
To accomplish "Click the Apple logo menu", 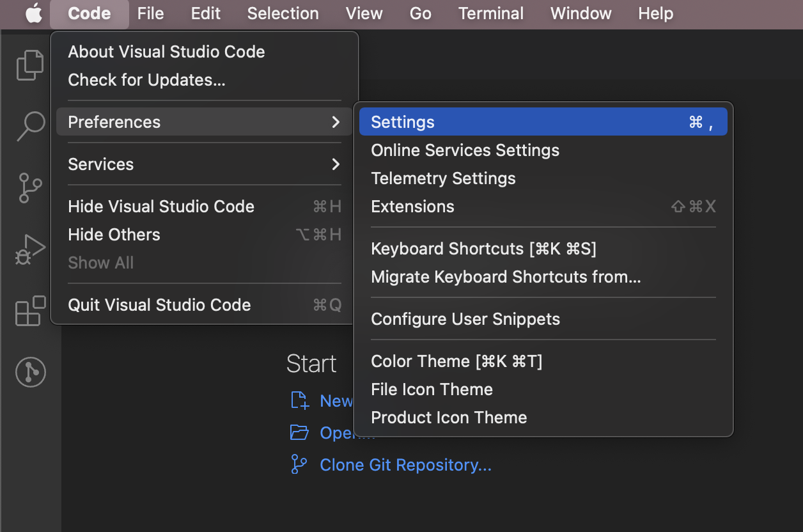I will click(33, 13).
